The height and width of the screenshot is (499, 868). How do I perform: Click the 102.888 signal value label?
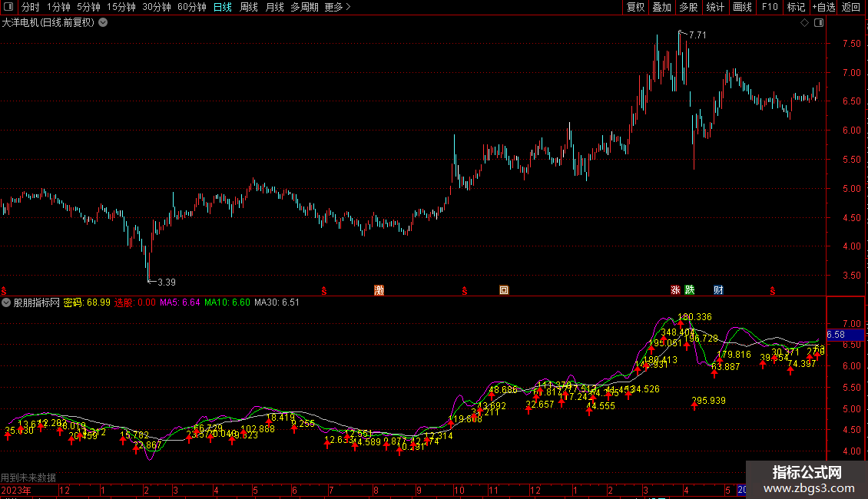[x=258, y=428]
